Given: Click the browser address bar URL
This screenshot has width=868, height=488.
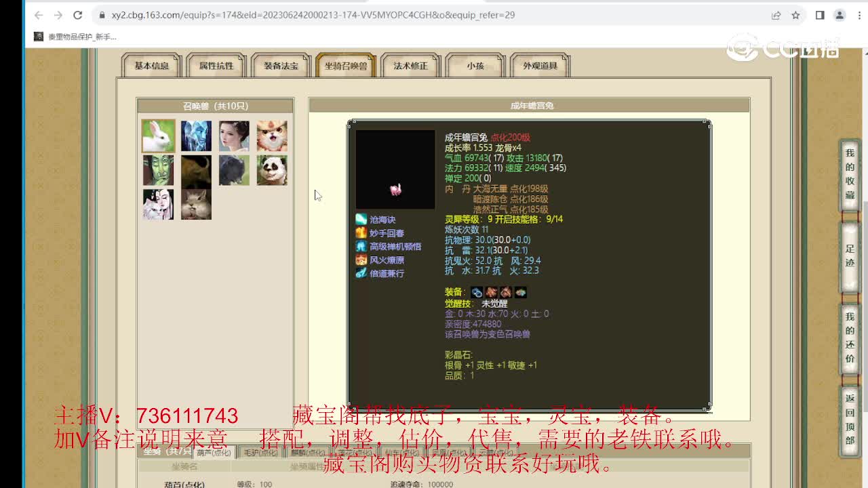Looking at the screenshot, I should [313, 15].
